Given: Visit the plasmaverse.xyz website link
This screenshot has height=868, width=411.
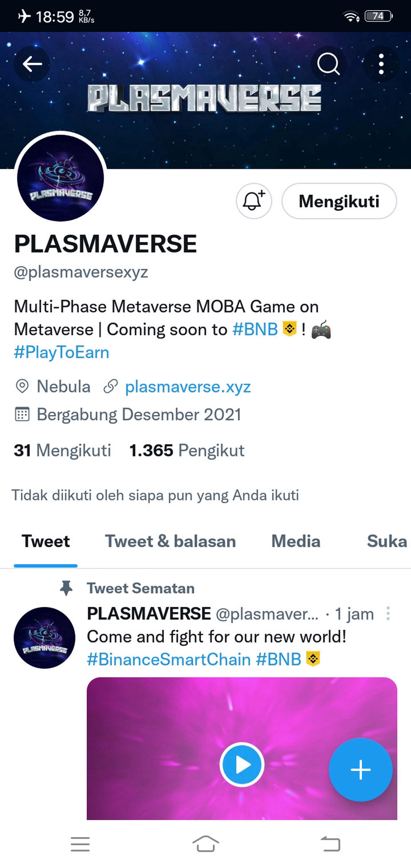Looking at the screenshot, I should [x=188, y=387].
